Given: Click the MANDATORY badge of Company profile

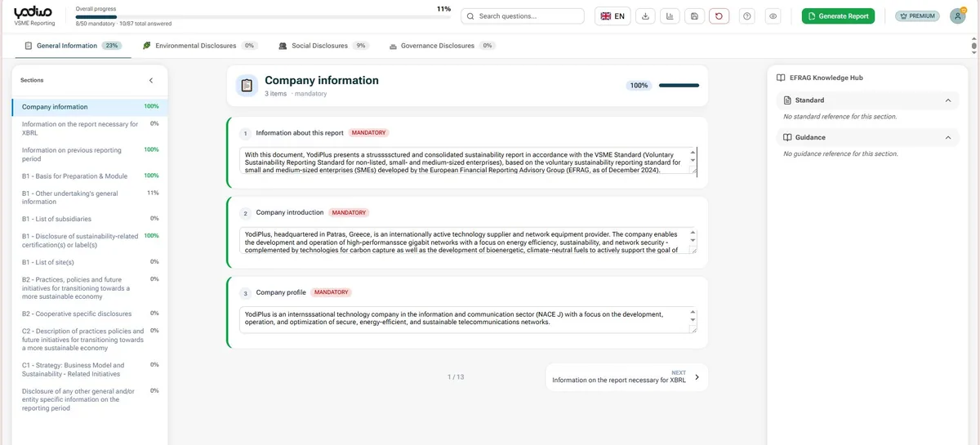Looking at the screenshot, I should [332, 292].
